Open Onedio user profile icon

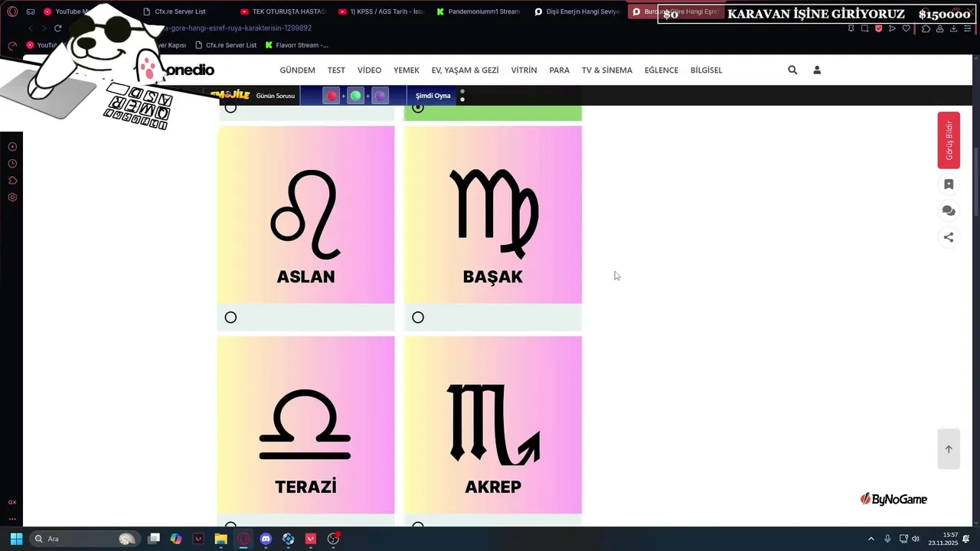(817, 70)
